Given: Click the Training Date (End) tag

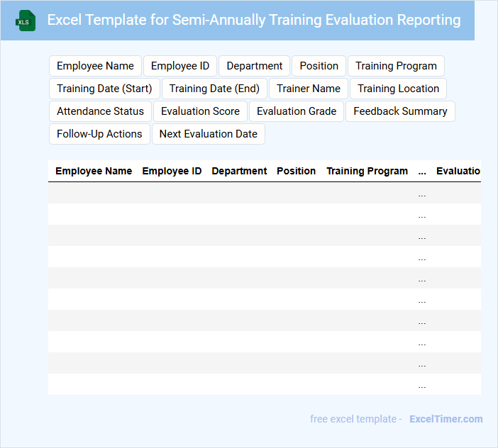Looking at the screenshot, I should coord(214,89).
